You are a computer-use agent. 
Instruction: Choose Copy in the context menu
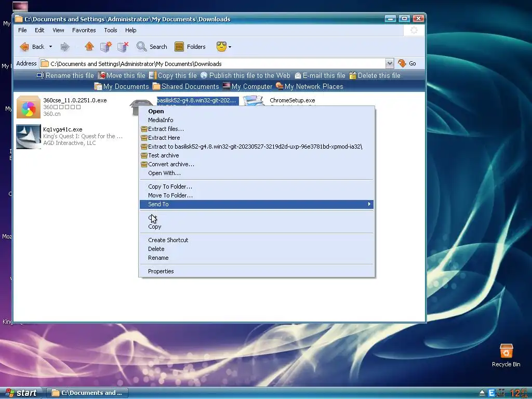pyautogui.click(x=257, y=227)
